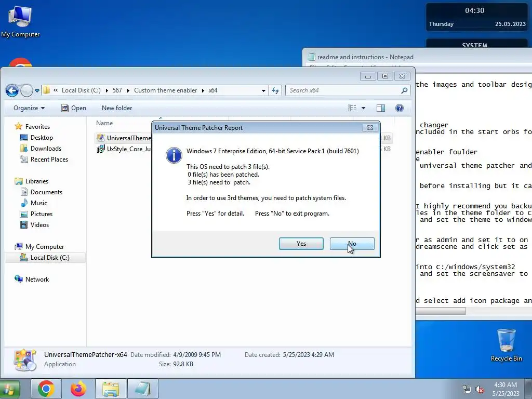Expand the chevron after Local Disk (C:) in the address bar
This screenshot has width=532, height=399.
[107, 90]
